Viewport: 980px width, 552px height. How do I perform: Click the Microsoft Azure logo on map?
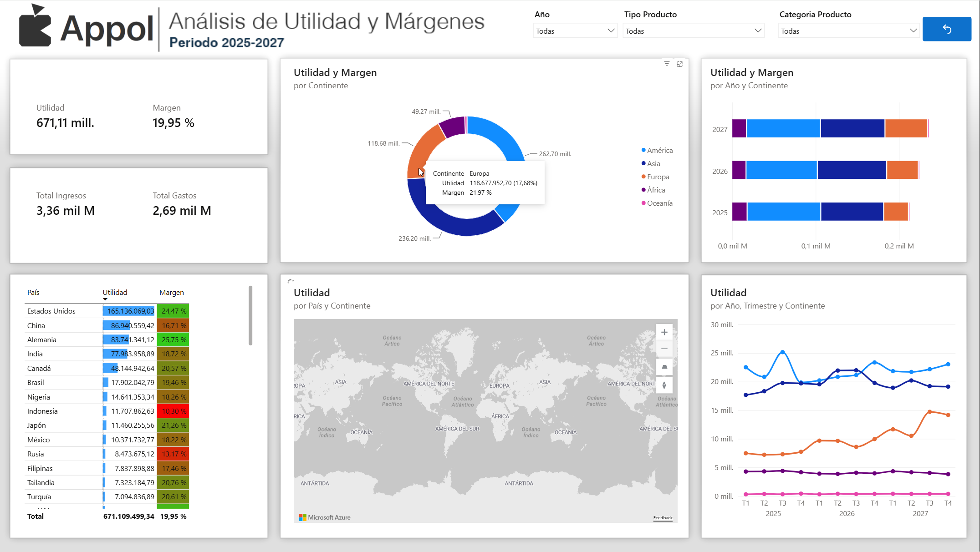click(325, 517)
